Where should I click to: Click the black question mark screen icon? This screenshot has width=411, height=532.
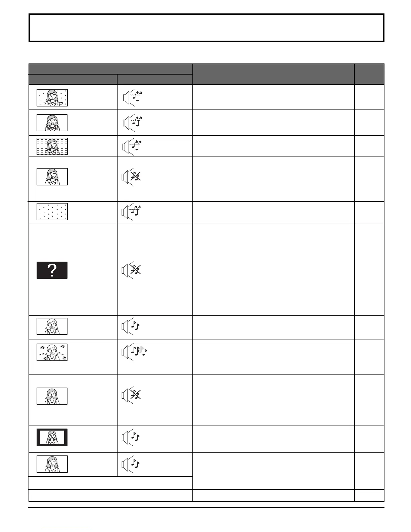pos(52,270)
